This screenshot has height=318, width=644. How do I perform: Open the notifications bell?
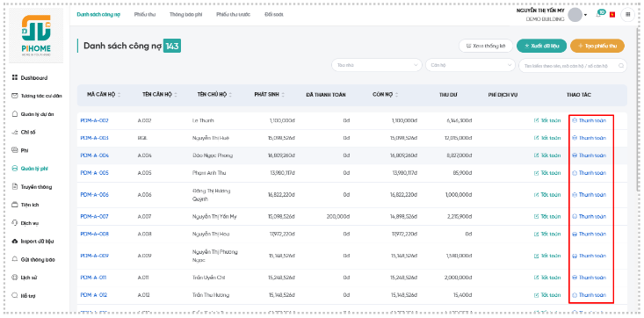[598, 15]
